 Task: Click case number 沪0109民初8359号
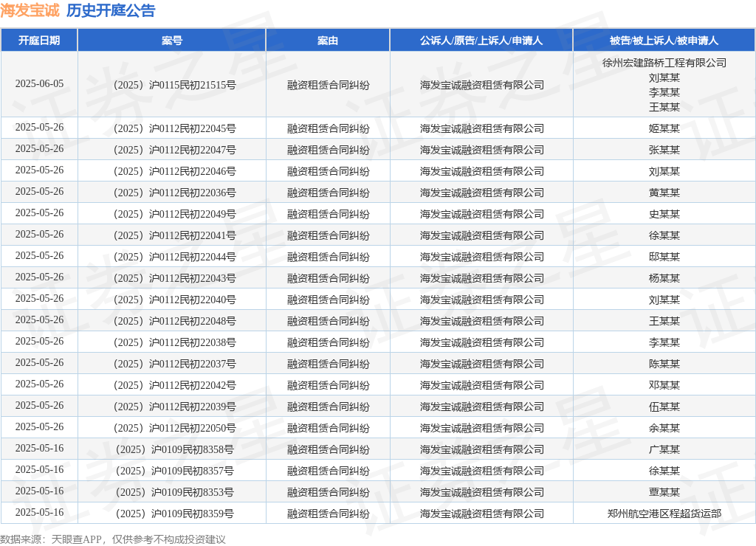pos(174,514)
